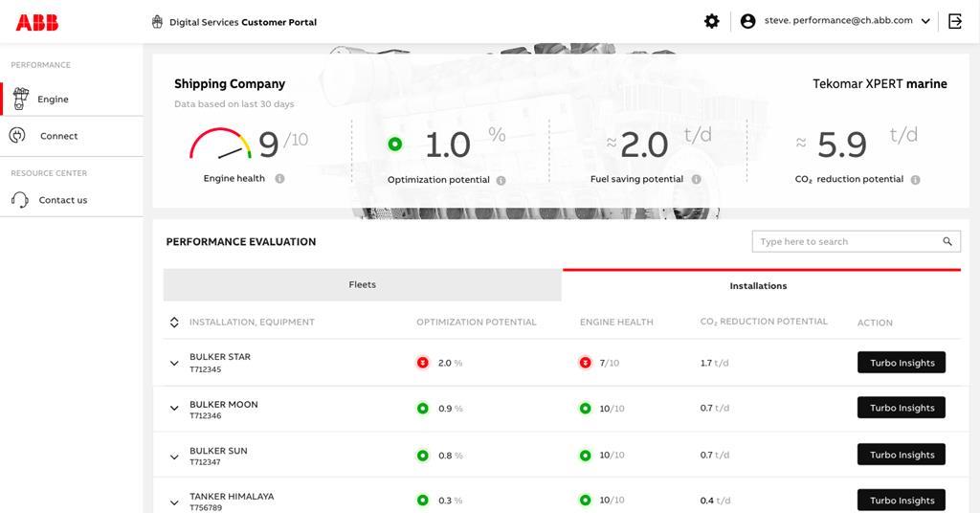The width and height of the screenshot is (980, 513).
Task: Expand the TANKER HIMALAYA row
Action: 174,502
